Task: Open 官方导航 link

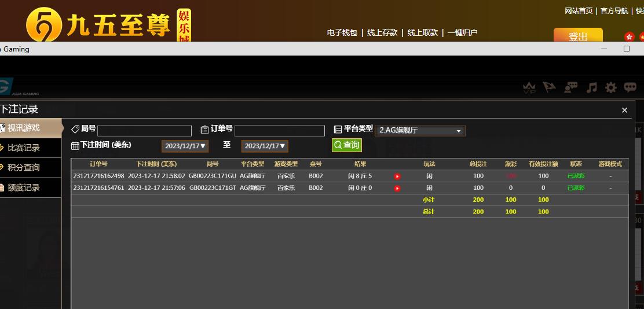Action: (x=614, y=10)
